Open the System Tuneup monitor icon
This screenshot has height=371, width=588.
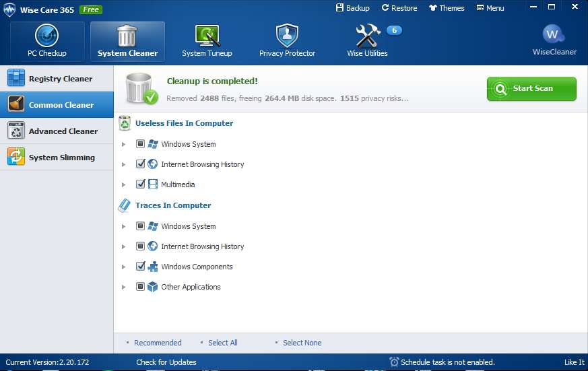click(207, 36)
